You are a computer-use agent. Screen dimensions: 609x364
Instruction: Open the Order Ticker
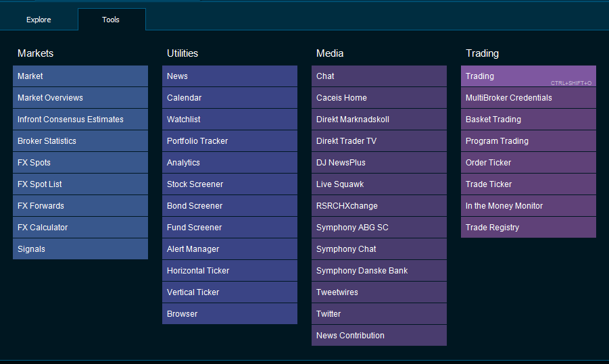coord(528,163)
